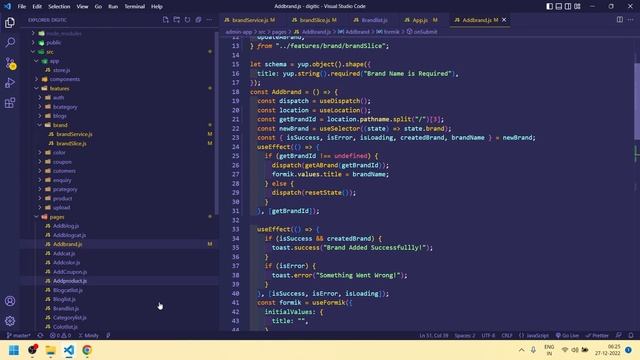Switch to brandSlice.js editor tab
The height and width of the screenshot is (360, 640).
[x=315, y=20]
